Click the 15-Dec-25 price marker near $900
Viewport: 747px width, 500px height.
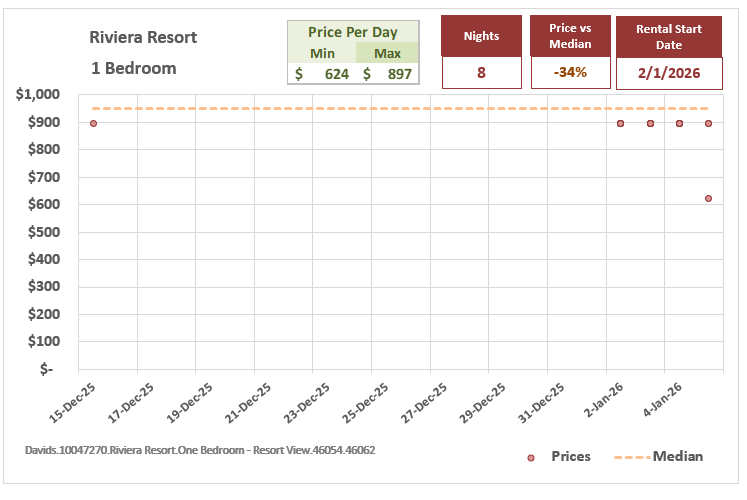93,123
